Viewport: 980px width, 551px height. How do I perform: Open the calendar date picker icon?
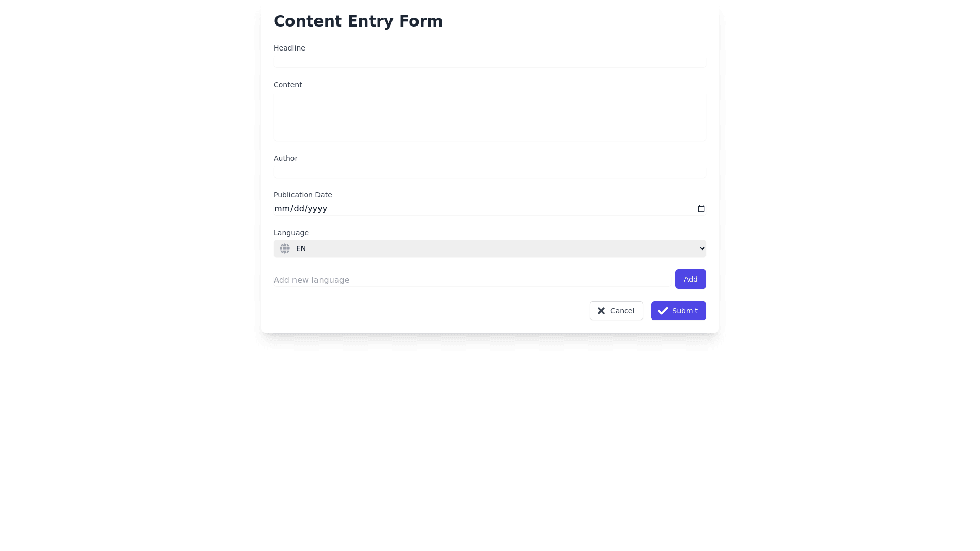point(701,209)
